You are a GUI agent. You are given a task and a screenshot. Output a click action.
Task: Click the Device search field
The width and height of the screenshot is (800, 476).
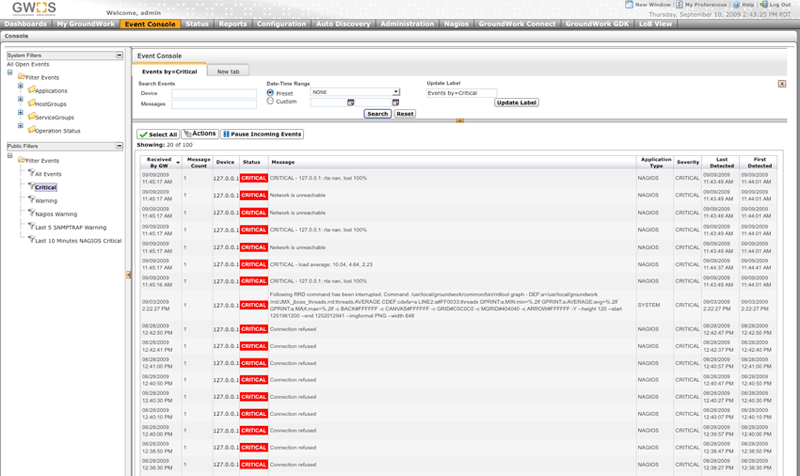tap(214, 93)
